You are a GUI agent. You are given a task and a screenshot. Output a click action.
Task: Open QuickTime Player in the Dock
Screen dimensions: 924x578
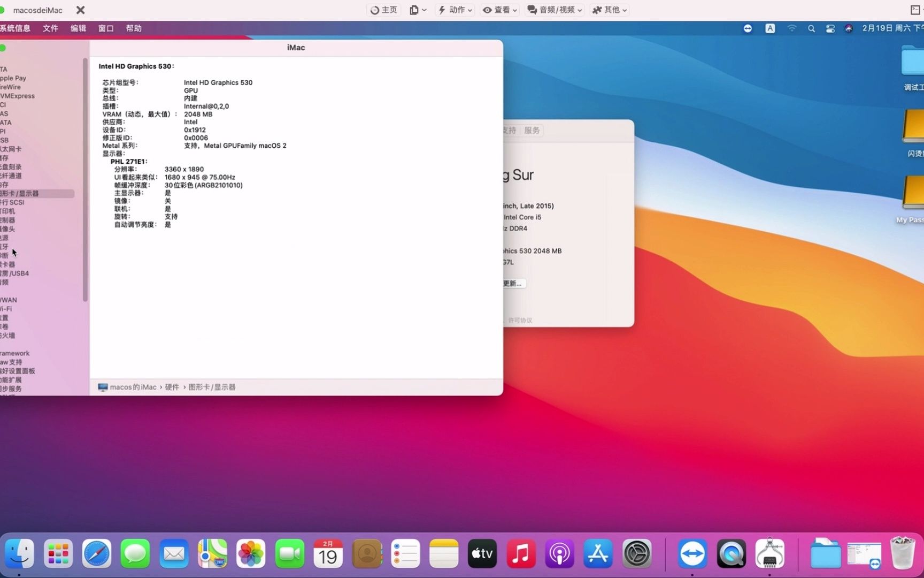731,553
